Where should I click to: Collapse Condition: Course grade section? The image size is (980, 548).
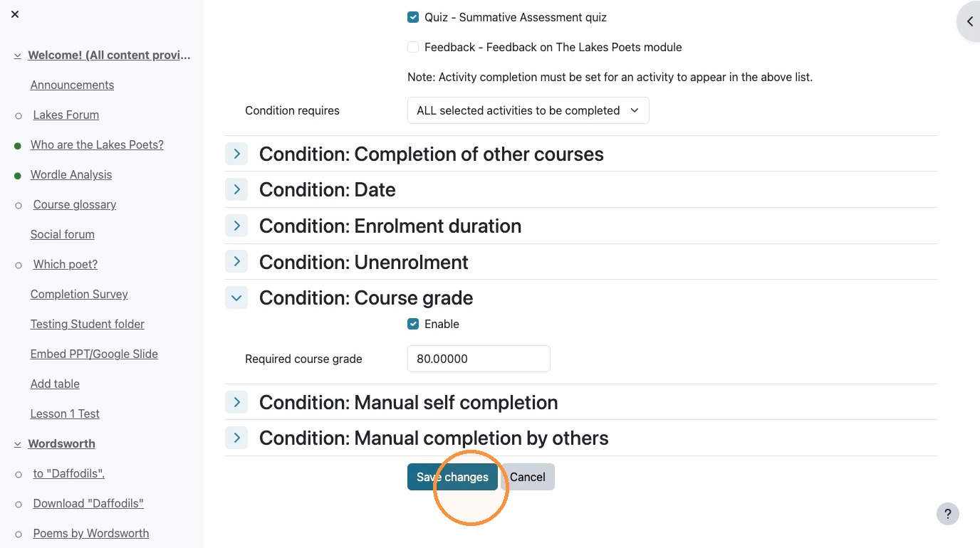pyautogui.click(x=236, y=297)
